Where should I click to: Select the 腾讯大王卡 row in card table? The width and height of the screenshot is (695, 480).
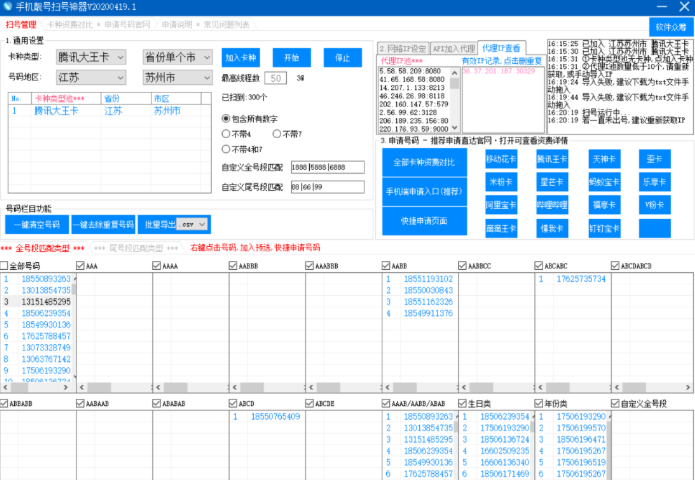coord(109,111)
